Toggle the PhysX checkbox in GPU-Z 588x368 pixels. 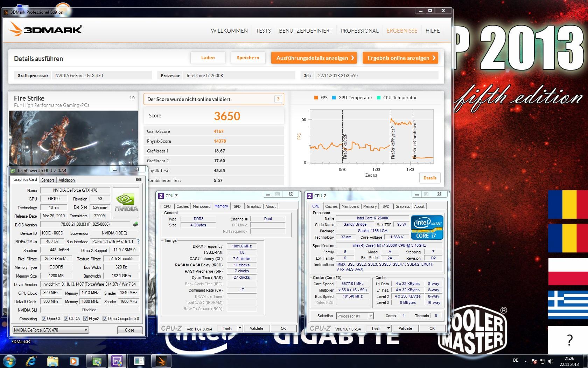85,319
